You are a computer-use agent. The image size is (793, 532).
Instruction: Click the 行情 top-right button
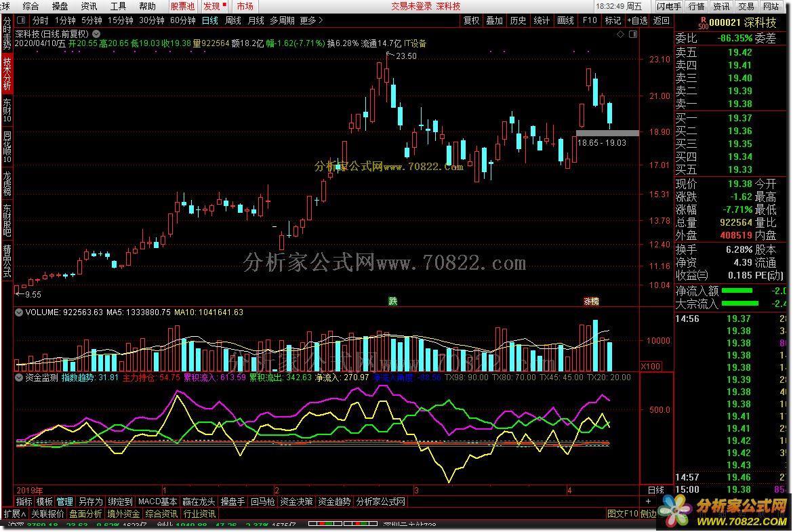tap(696, 6)
